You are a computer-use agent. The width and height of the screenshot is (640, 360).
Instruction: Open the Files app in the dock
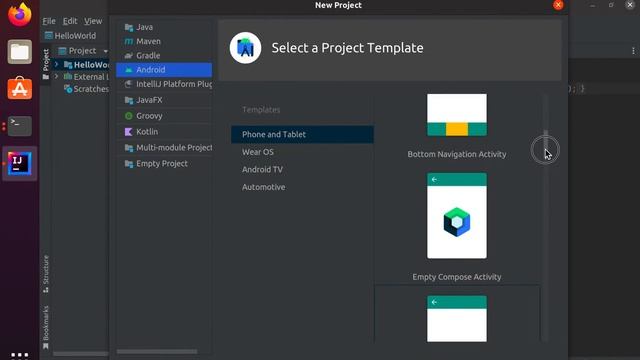point(20,52)
